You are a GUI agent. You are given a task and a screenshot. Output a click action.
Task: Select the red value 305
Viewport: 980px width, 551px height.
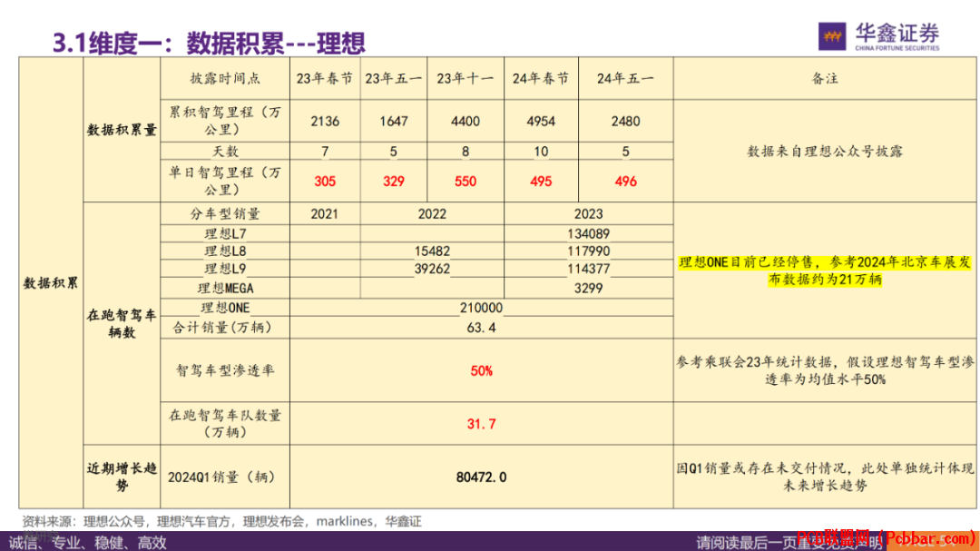[325, 182]
